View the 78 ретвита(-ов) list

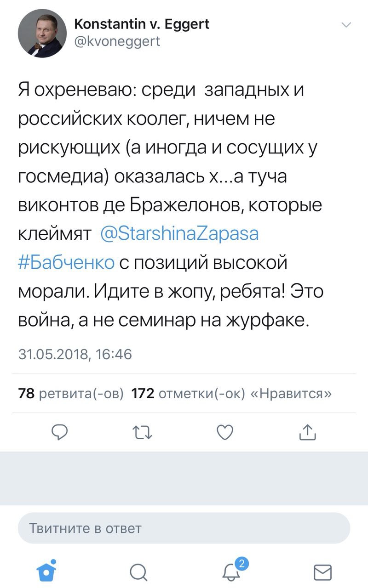pyautogui.click(x=71, y=394)
